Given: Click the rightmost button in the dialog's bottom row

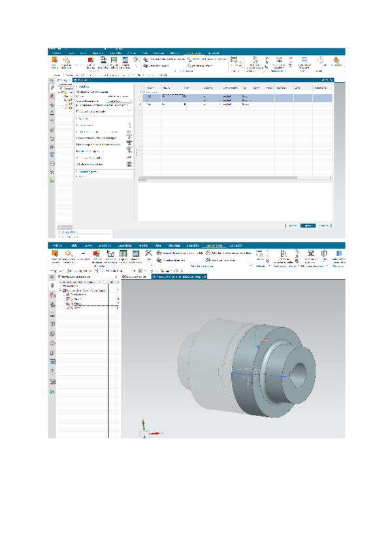Looking at the screenshot, I should tap(324, 225).
